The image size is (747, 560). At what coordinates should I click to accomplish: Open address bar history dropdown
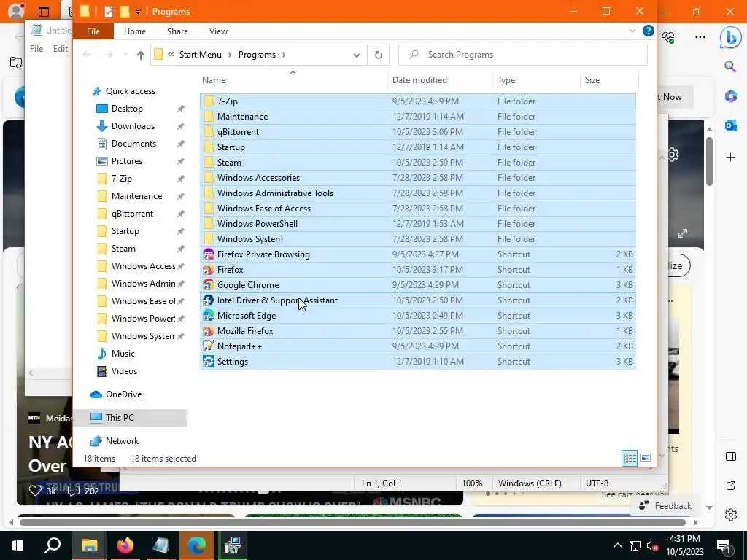(x=356, y=55)
